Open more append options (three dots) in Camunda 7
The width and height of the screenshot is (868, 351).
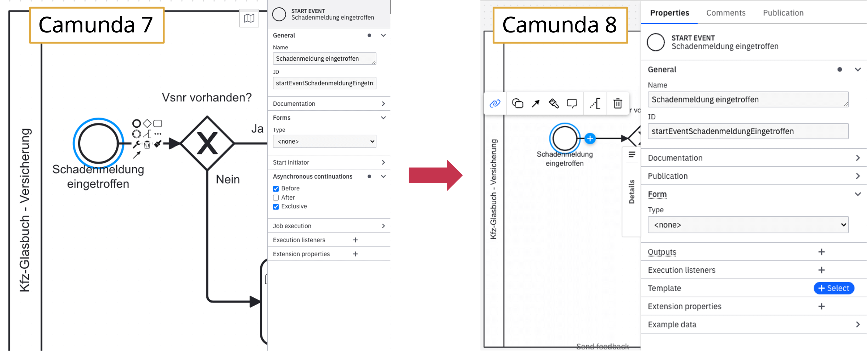(x=158, y=134)
